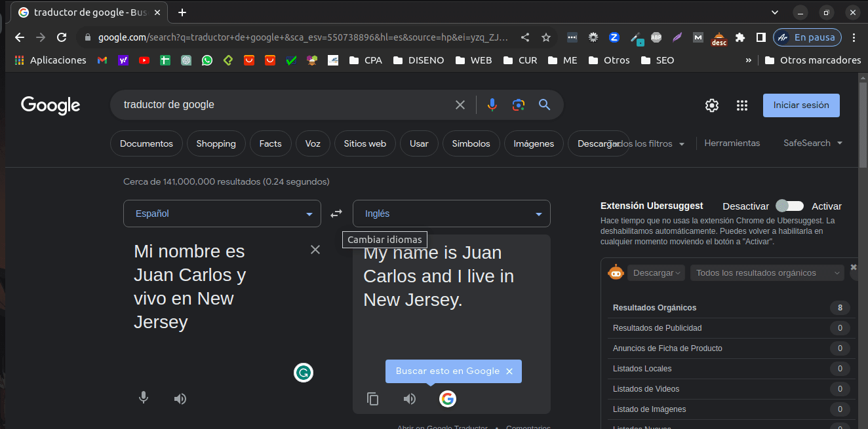The height and width of the screenshot is (429, 868).
Task: Open the 'Otros marcadores' folder
Action: 813,60
